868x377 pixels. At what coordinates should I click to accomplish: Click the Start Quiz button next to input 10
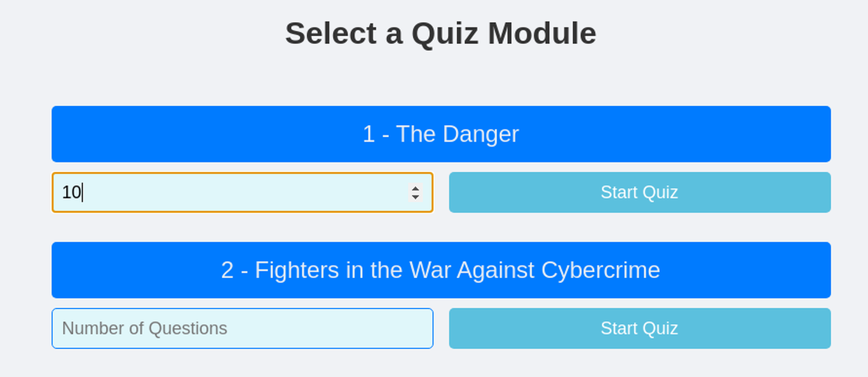(x=639, y=192)
